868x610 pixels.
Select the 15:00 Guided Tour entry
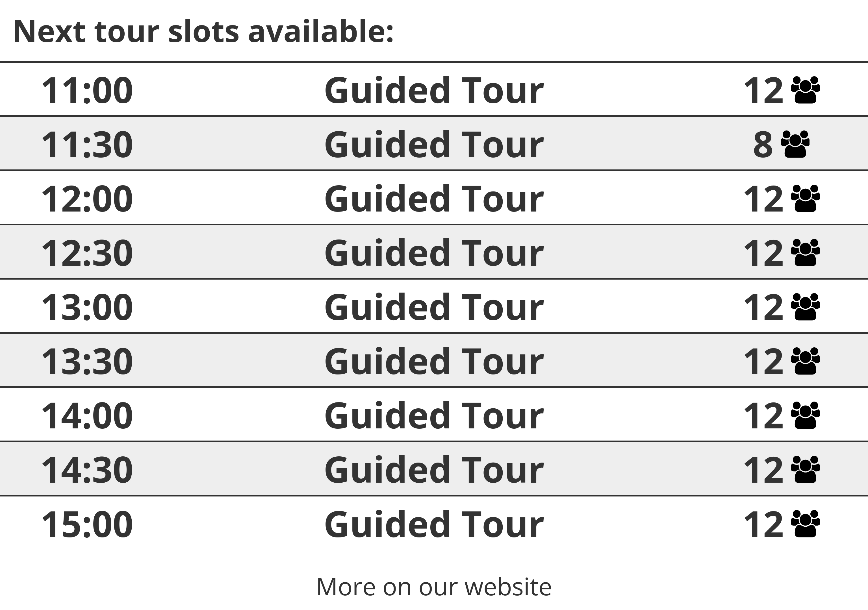coord(434,524)
